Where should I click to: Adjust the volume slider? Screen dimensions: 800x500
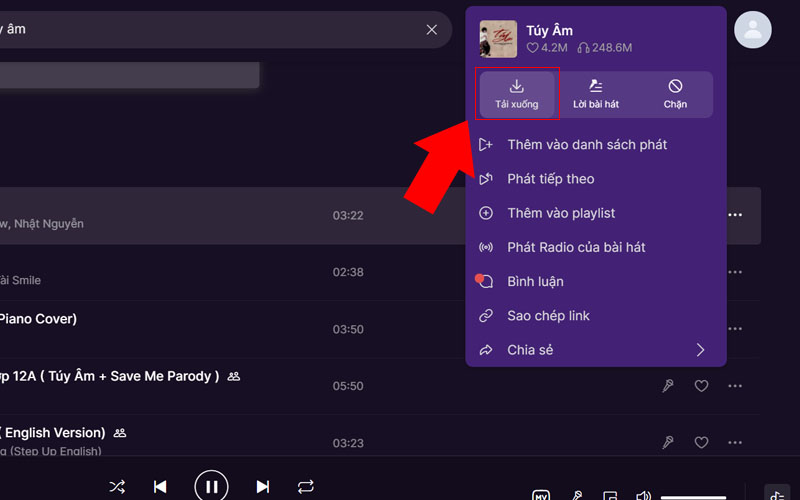(x=693, y=497)
